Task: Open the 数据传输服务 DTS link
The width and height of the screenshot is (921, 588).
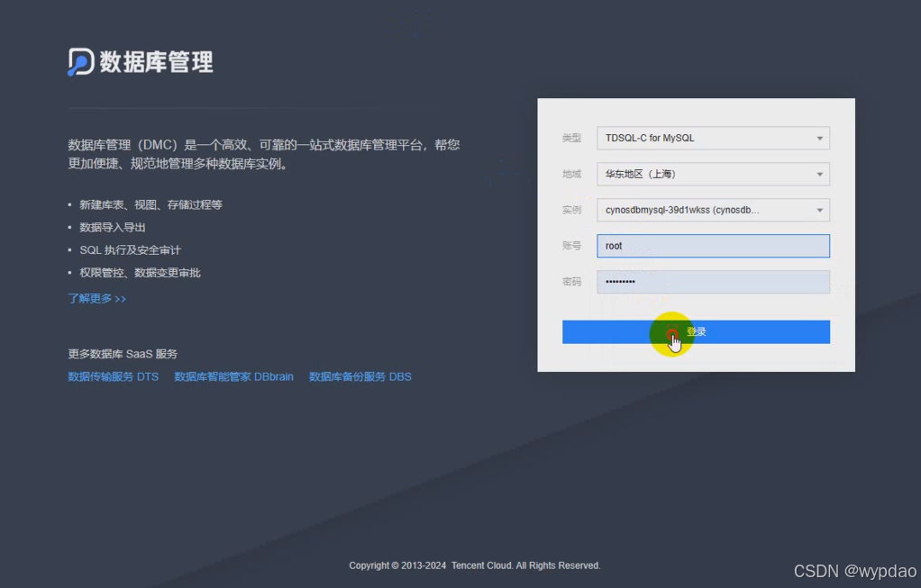Action: click(114, 376)
